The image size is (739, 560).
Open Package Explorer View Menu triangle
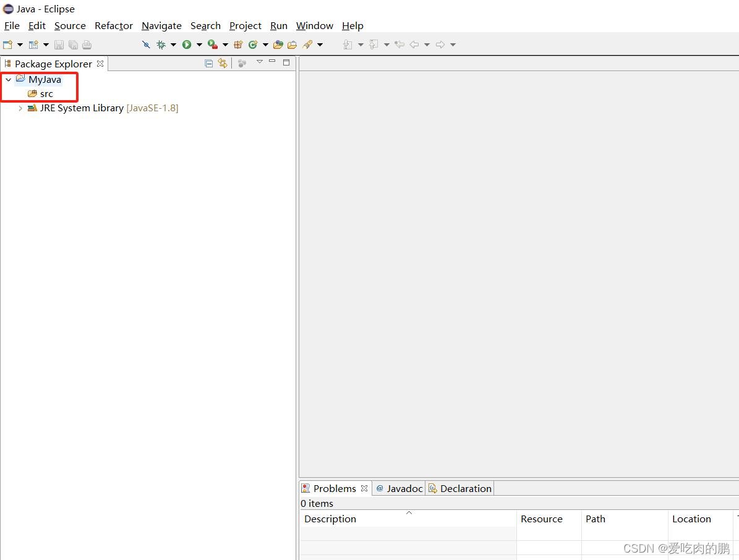coord(259,62)
